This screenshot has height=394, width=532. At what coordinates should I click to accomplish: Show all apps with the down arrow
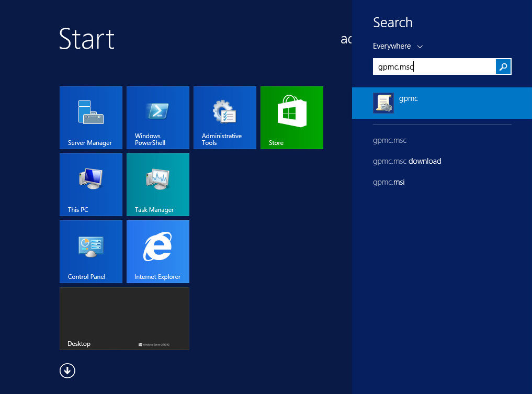[67, 370]
